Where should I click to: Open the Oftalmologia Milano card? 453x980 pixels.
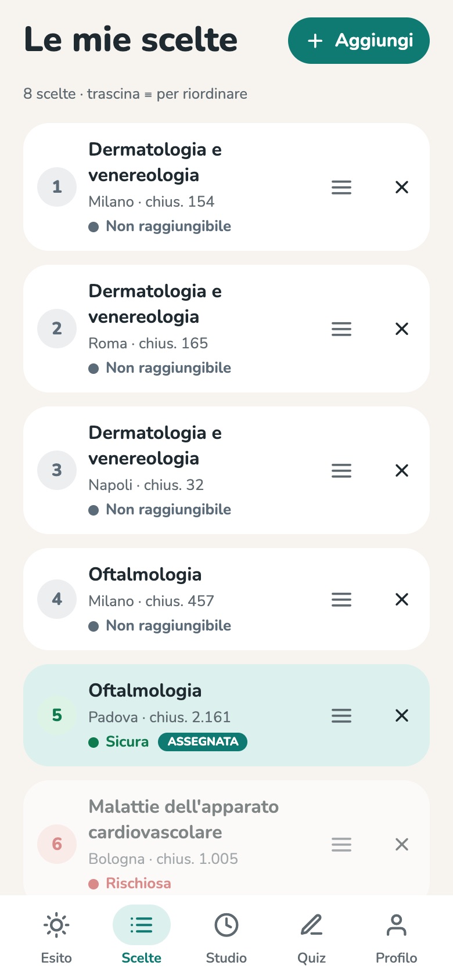227,599
